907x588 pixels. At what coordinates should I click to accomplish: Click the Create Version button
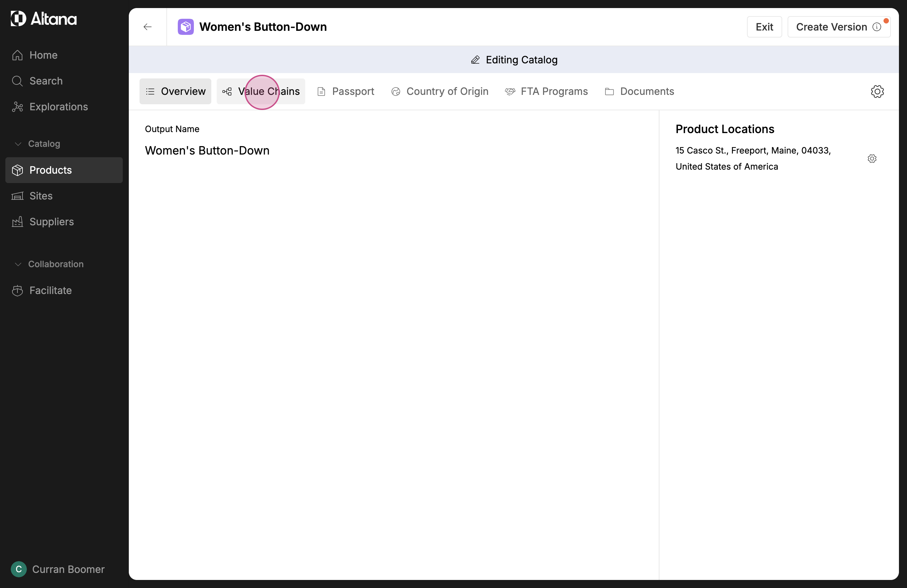831,27
